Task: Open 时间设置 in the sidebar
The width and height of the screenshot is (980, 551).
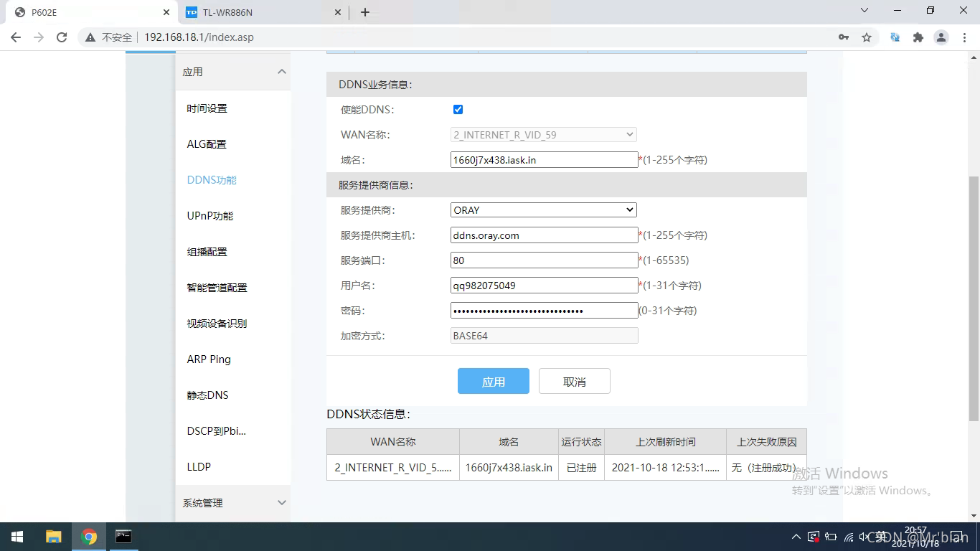Action: click(207, 108)
